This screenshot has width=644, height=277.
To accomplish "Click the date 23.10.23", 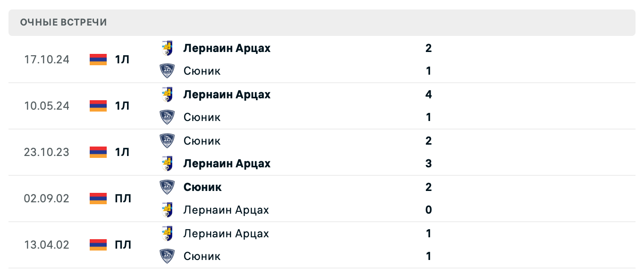I will tap(47, 152).
